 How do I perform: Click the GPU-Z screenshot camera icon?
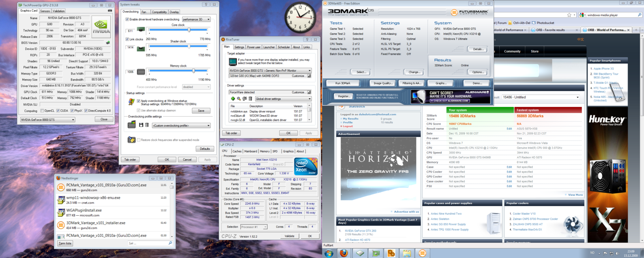click(110, 11)
